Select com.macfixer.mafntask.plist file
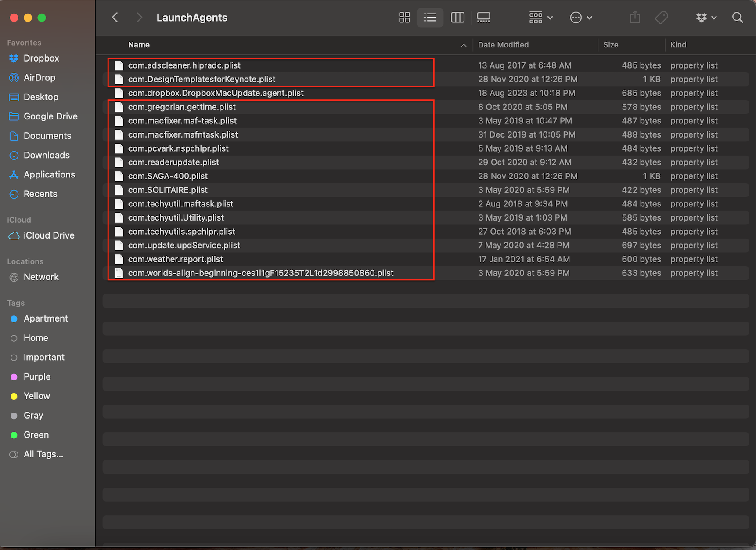 426,134
